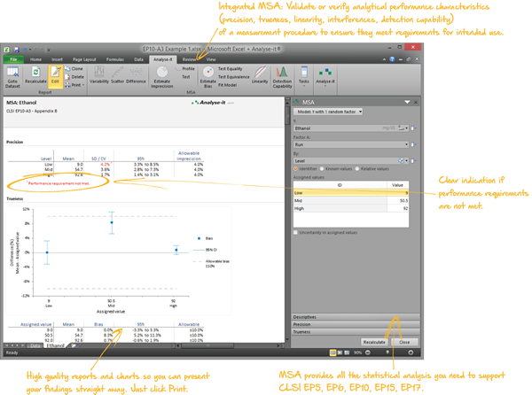Click the Clone report icon

[x=74, y=69]
